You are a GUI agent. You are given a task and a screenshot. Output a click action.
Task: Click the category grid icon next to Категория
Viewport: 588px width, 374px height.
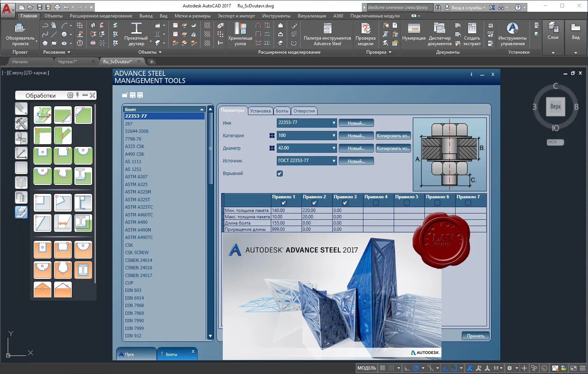click(272, 136)
